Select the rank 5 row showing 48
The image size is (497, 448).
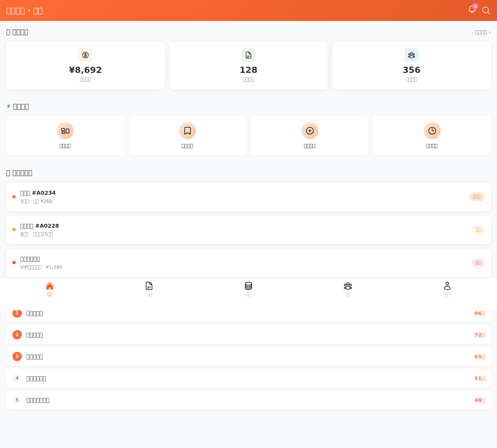pyautogui.click(x=248, y=400)
